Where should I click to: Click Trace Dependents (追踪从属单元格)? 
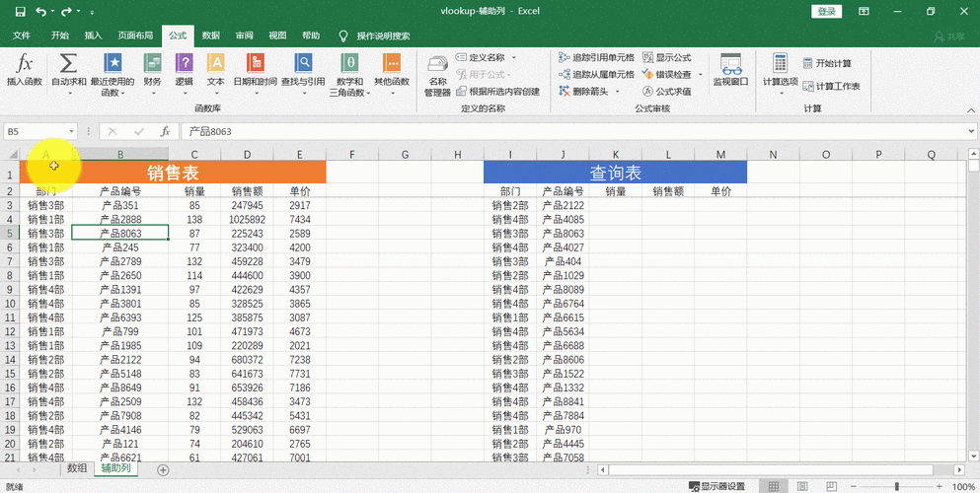click(x=596, y=74)
